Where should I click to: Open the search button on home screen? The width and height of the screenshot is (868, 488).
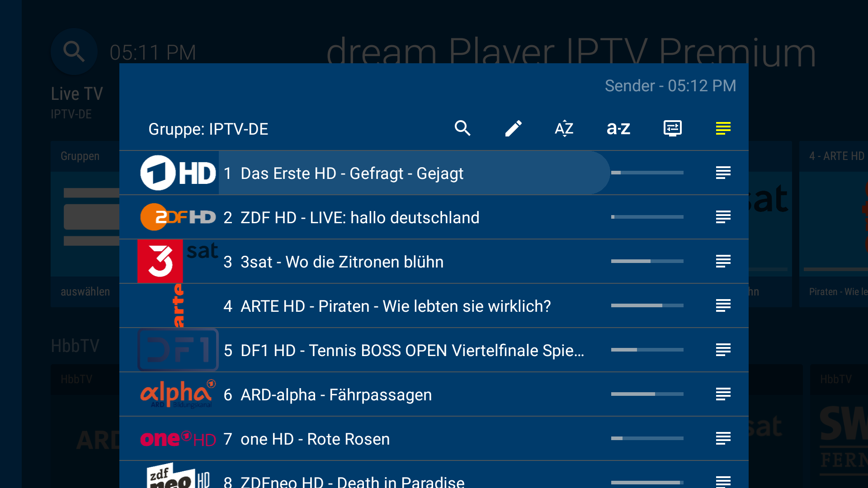coord(74,52)
